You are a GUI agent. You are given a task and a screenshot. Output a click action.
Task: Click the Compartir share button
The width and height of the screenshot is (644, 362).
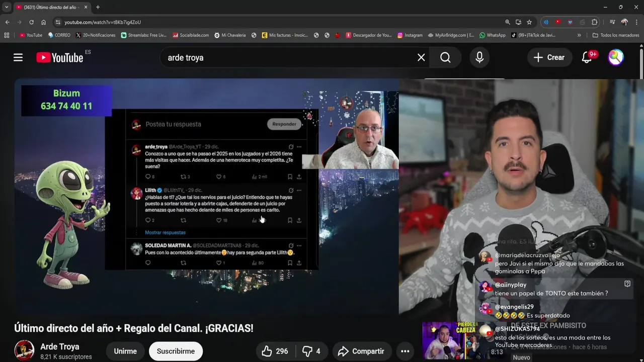[x=361, y=351]
